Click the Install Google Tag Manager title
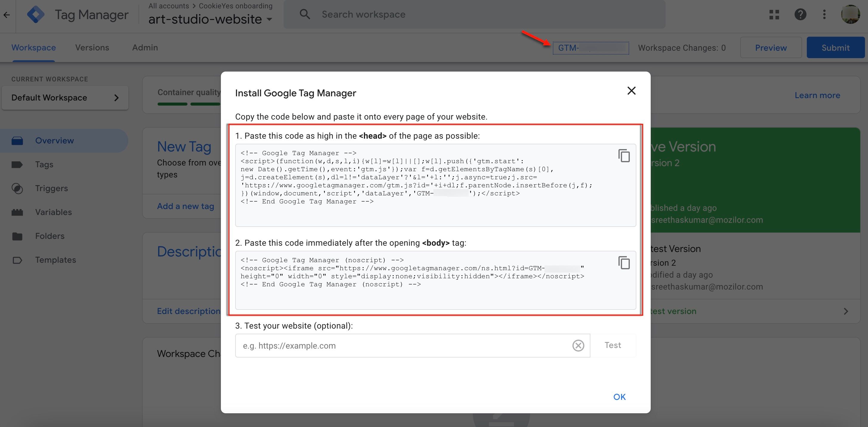Image resolution: width=868 pixels, height=427 pixels. pos(296,93)
